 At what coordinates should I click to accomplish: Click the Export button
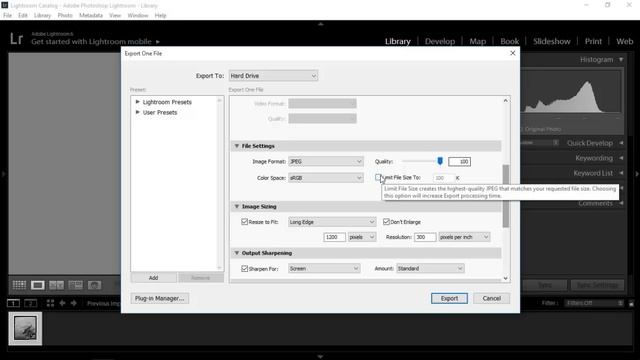pos(449,298)
